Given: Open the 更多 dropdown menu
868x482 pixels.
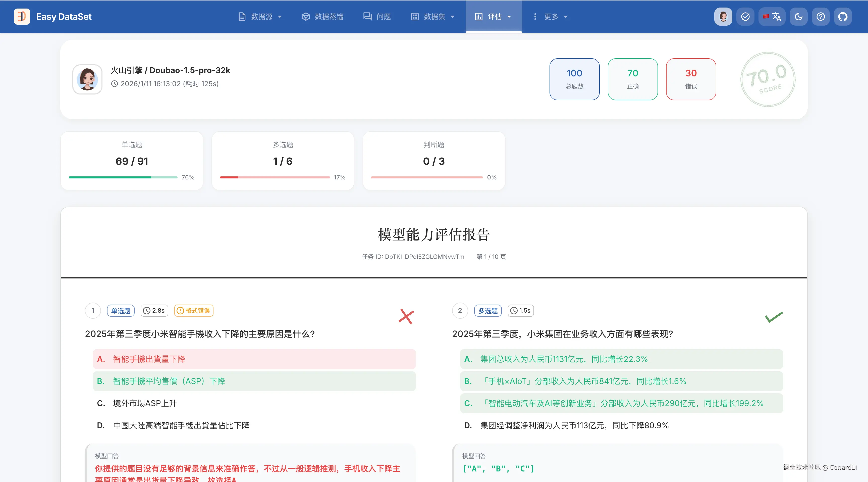Looking at the screenshot, I should tap(551, 17).
